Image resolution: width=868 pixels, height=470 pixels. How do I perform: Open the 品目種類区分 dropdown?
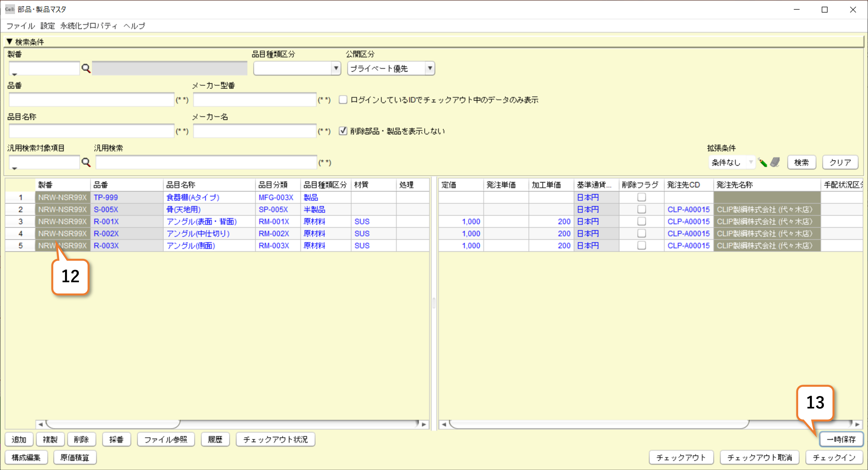[336, 68]
